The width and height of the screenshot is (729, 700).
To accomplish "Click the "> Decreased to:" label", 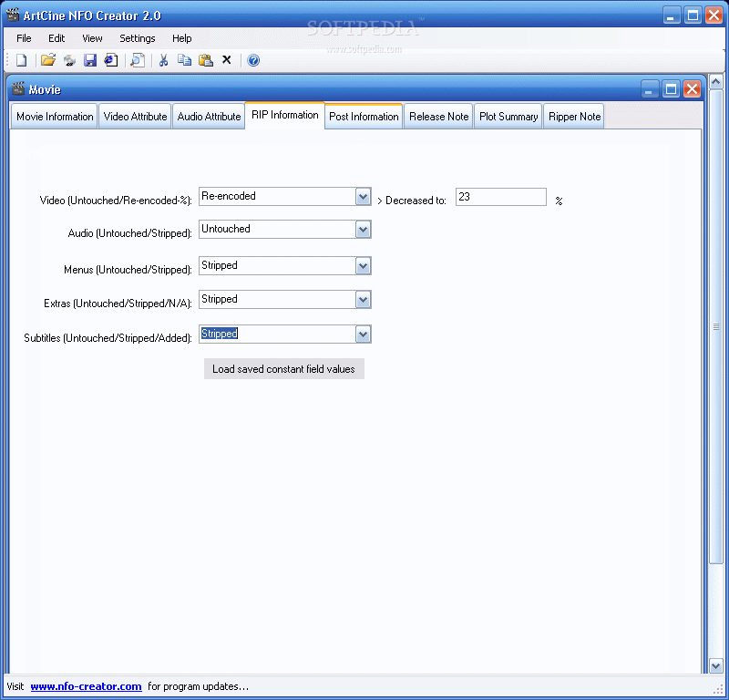I will pos(412,201).
